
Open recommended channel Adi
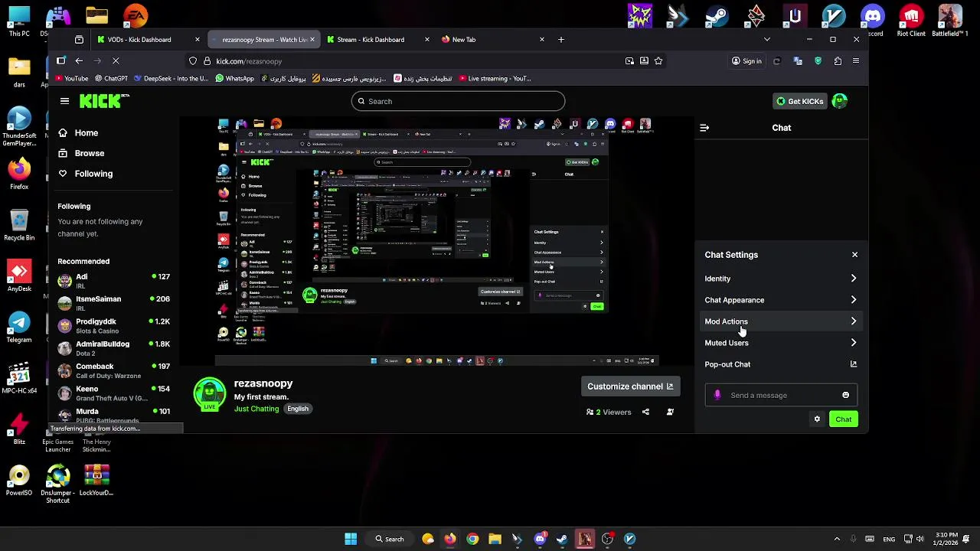[113, 281]
